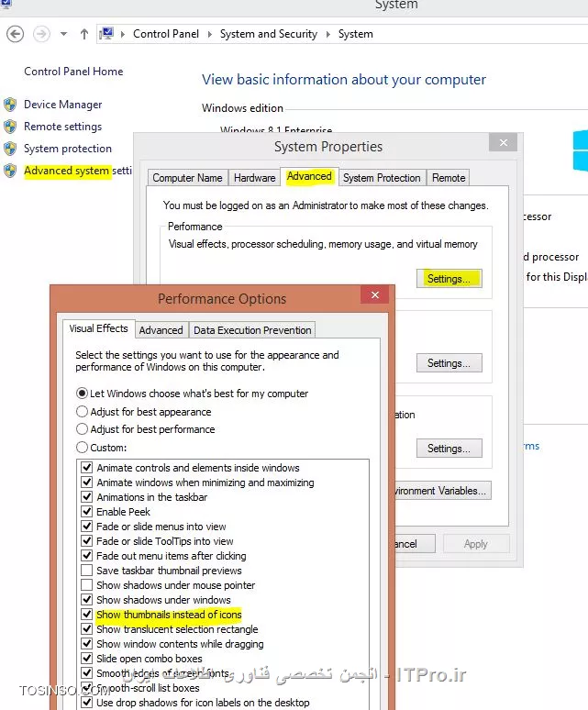
Task: Click second Settings button in System Properties
Action: [x=449, y=363]
